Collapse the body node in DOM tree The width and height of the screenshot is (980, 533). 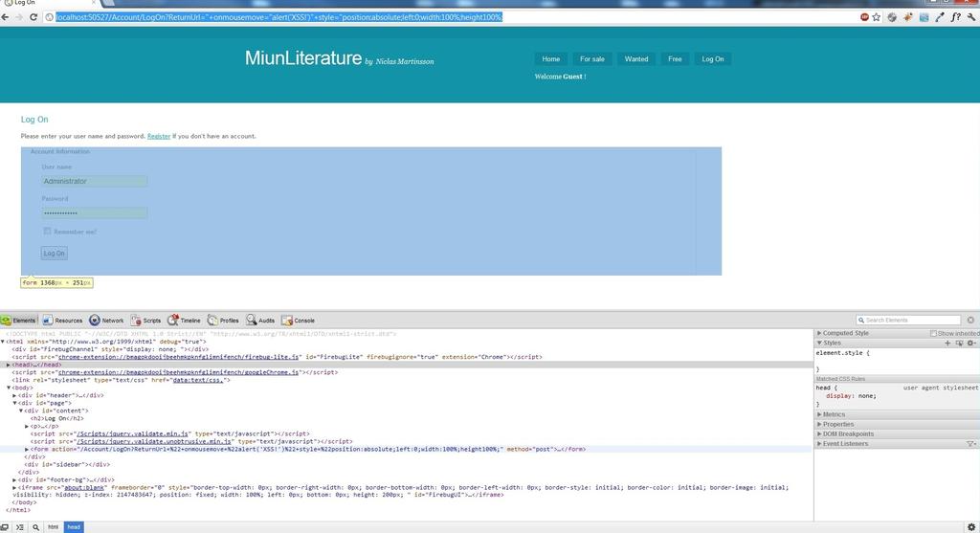pos(8,389)
